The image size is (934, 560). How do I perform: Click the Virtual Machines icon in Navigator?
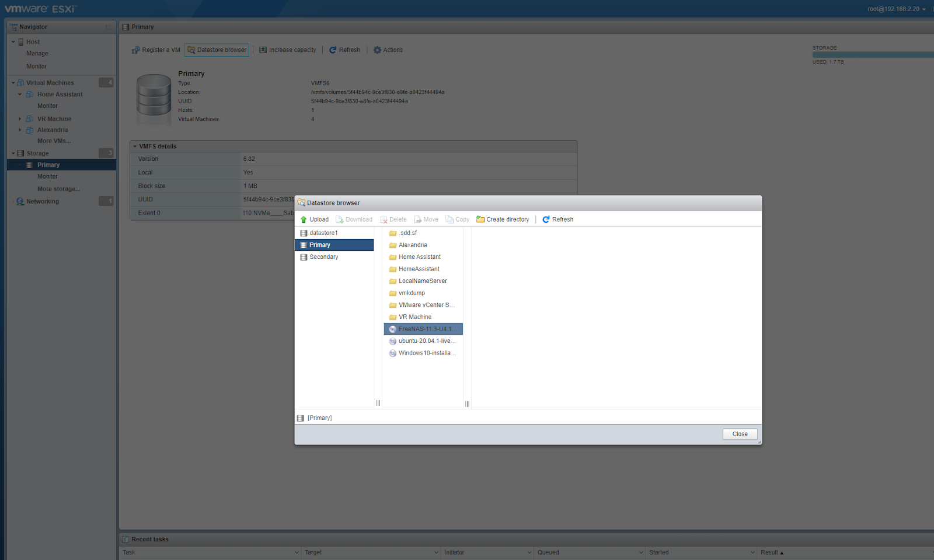20,83
